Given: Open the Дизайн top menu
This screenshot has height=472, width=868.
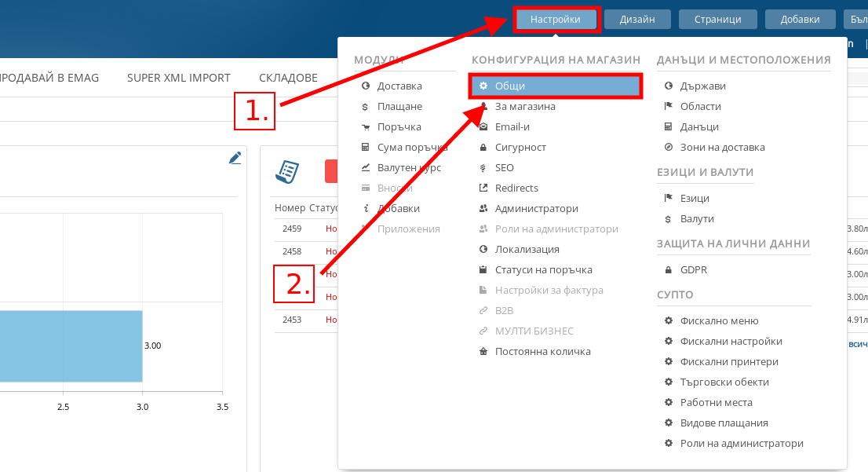Looking at the screenshot, I should coord(636,20).
